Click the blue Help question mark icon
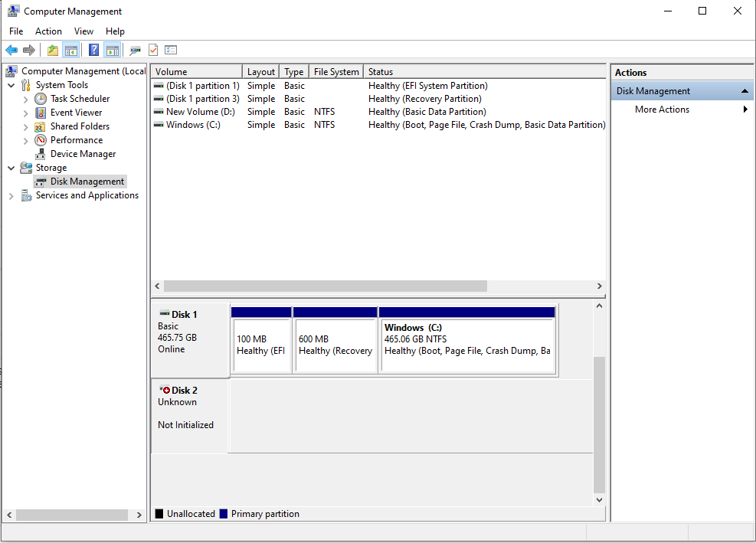Viewport: 756px width, 543px height. point(93,51)
